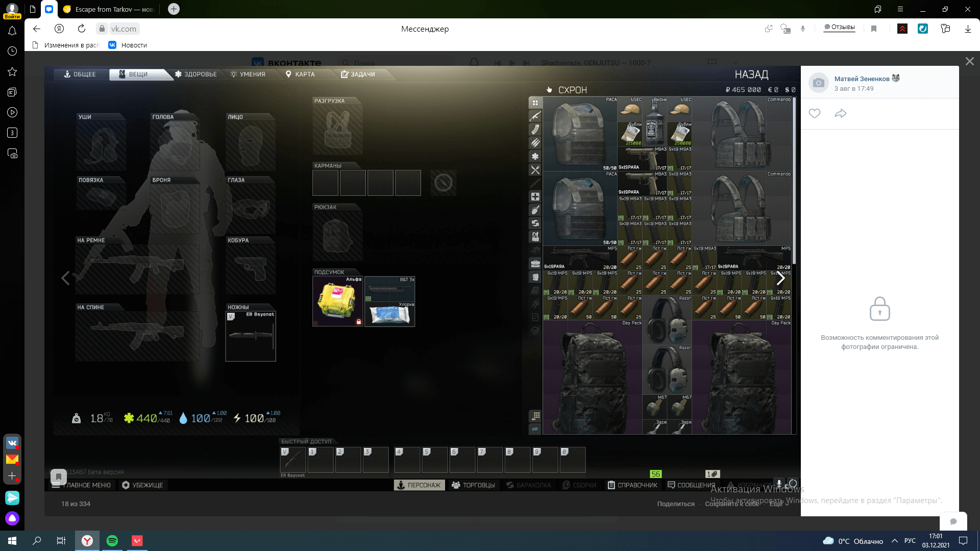Click the medical cross stash filter

tap(535, 196)
